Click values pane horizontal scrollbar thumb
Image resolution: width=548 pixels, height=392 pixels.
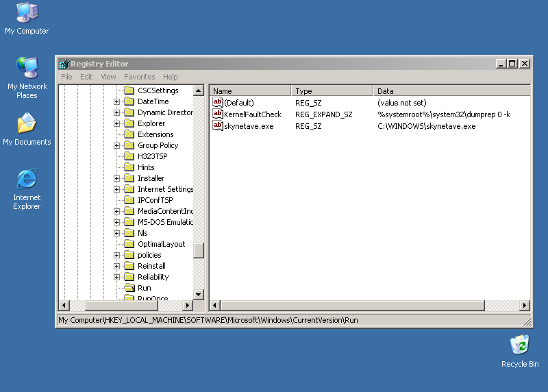[353, 305]
